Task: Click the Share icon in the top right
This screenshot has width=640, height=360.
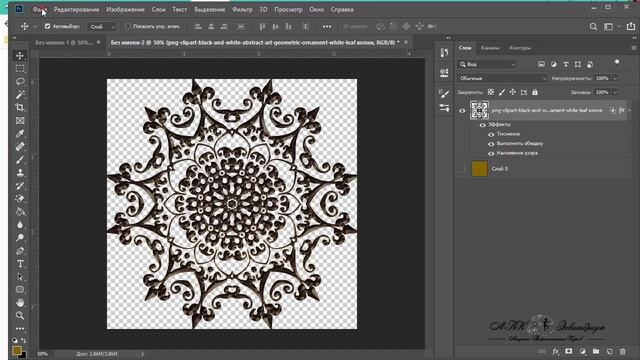Action: click(x=631, y=26)
